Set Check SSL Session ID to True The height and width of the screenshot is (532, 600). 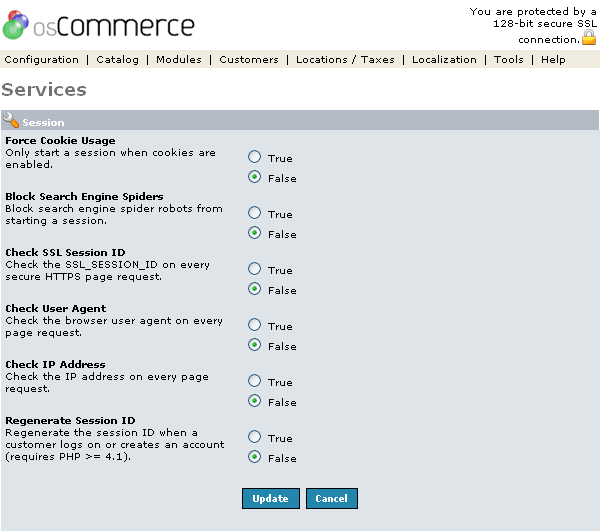254,268
